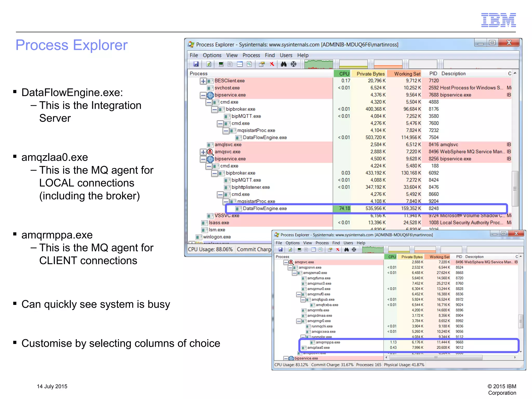Open Options menu in back window
The image size is (532, 399).
[212, 55]
